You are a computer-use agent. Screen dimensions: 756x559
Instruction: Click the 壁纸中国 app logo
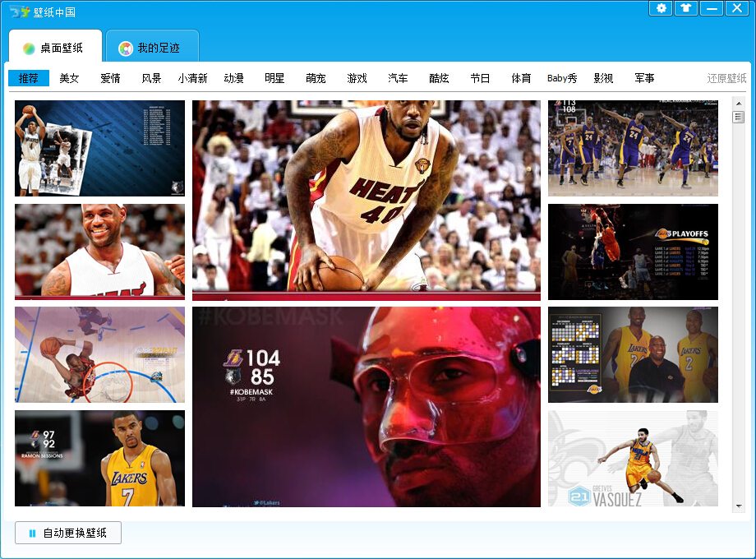20,12
